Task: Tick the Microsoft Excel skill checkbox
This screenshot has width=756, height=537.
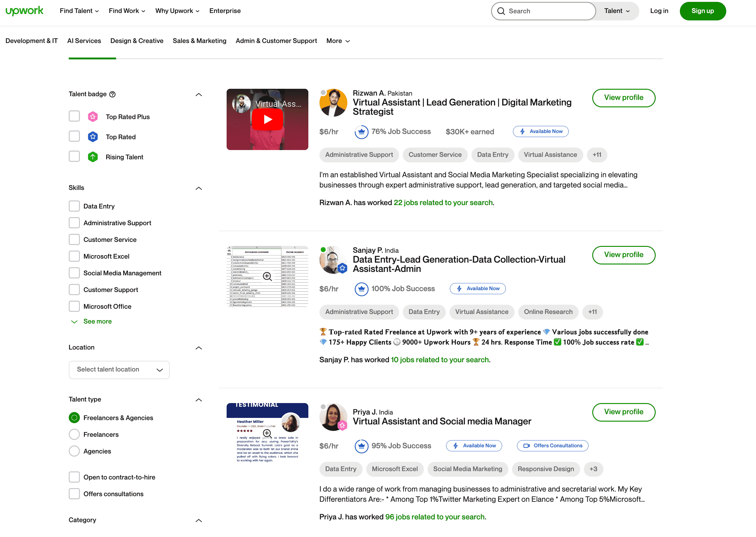Action: 74,256
